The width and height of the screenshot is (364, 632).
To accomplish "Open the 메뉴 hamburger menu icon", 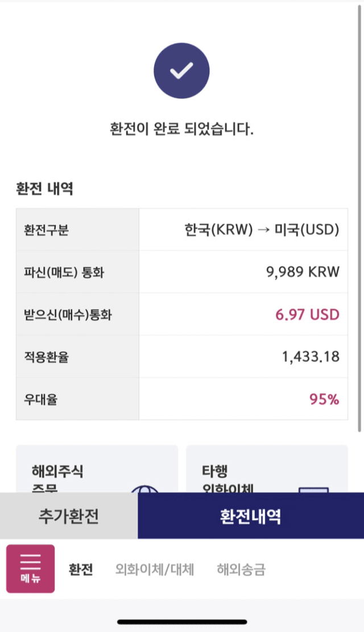I will click(30, 568).
